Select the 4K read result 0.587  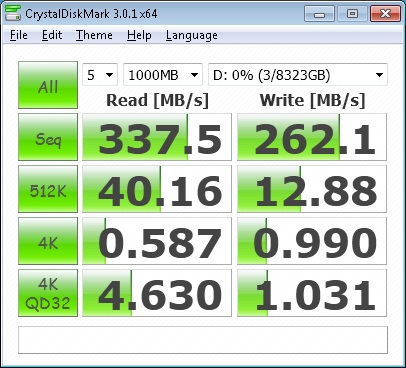click(157, 241)
